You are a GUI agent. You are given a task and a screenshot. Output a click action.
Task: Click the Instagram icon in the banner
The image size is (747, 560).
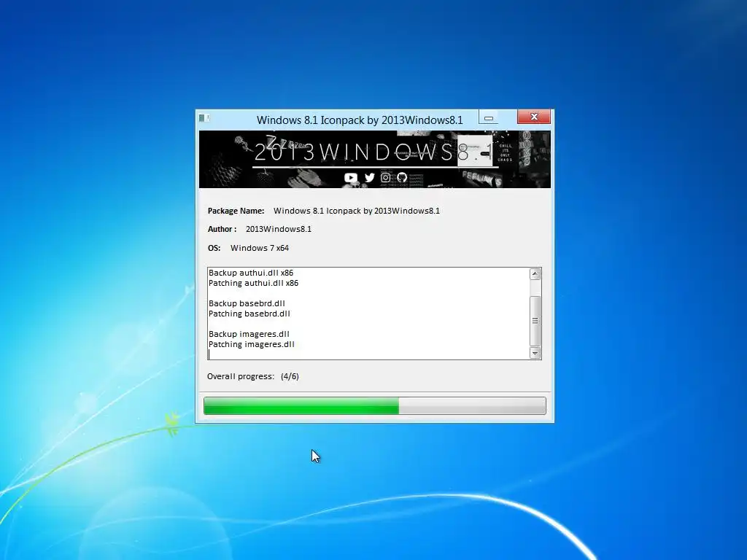(386, 178)
